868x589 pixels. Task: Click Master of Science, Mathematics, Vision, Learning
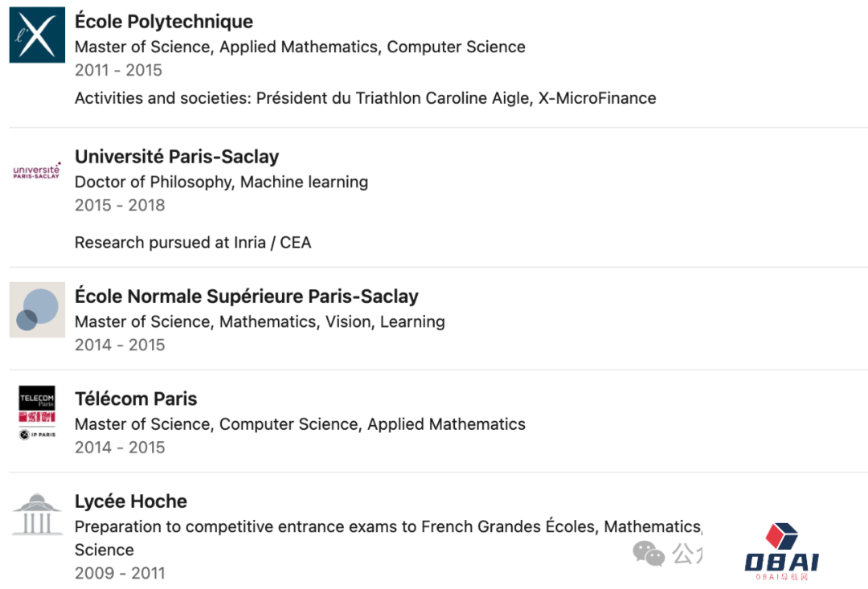coord(260,322)
